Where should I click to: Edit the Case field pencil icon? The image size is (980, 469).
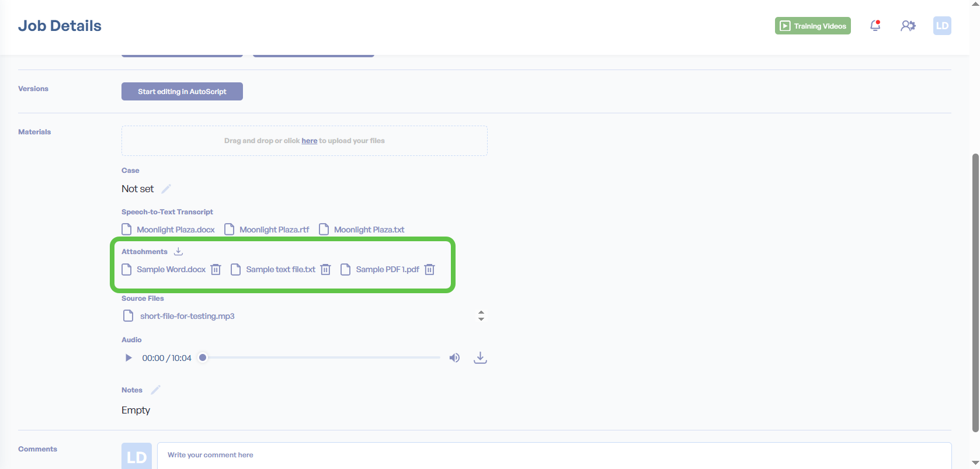(x=166, y=189)
